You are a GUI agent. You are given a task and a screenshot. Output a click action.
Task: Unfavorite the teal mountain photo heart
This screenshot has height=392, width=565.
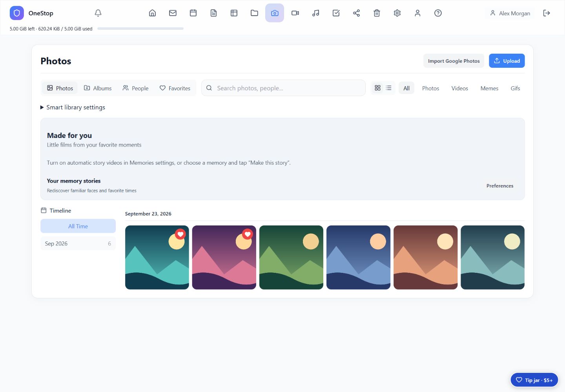180,234
